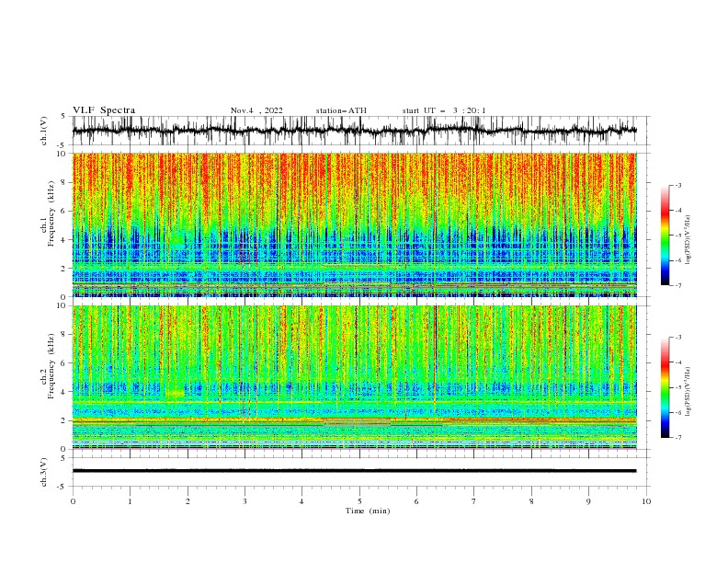Click time axis tick label "4"
The height and width of the screenshot is (563, 728).
coord(302,501)
